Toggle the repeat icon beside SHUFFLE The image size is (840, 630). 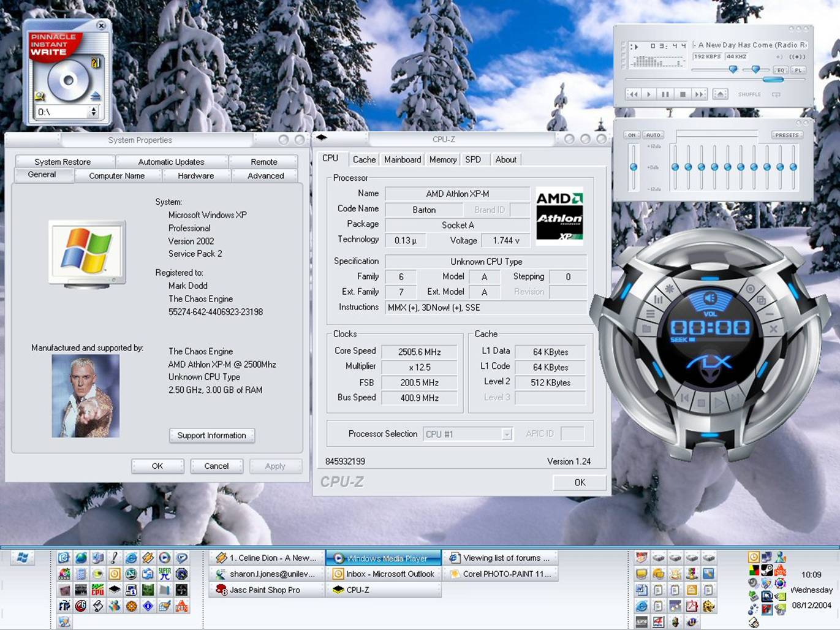(x=776, y=94)
